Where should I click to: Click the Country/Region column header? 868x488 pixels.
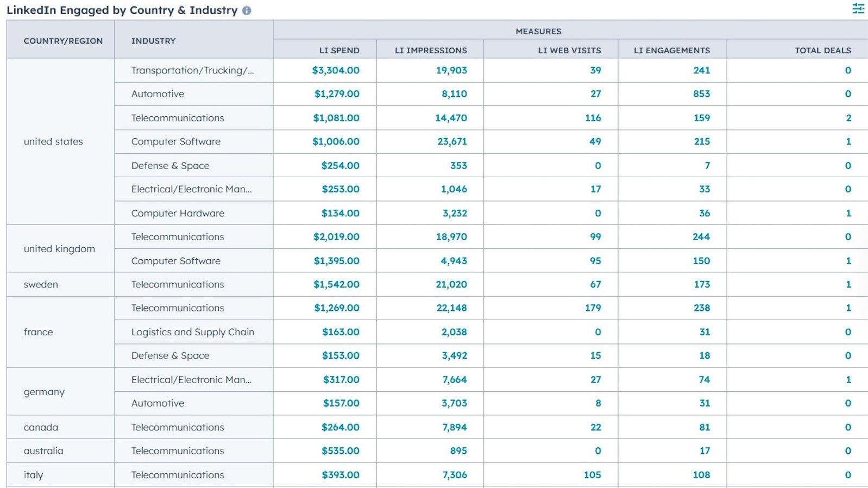click(63, 41)
